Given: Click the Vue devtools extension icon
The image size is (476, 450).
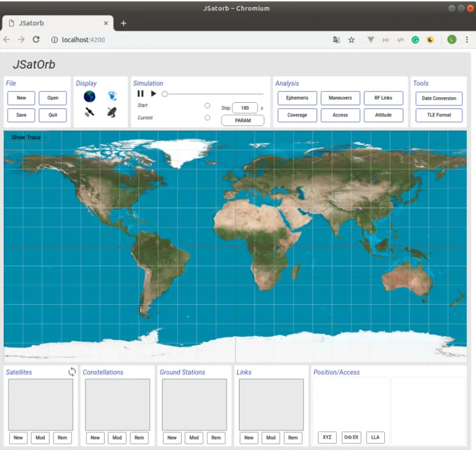Looking at the screenshot, I should (371, 40).
